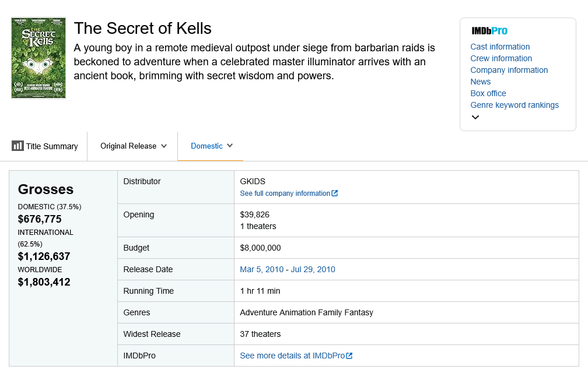Open the Domestic region dropdown

coord(212,146)
